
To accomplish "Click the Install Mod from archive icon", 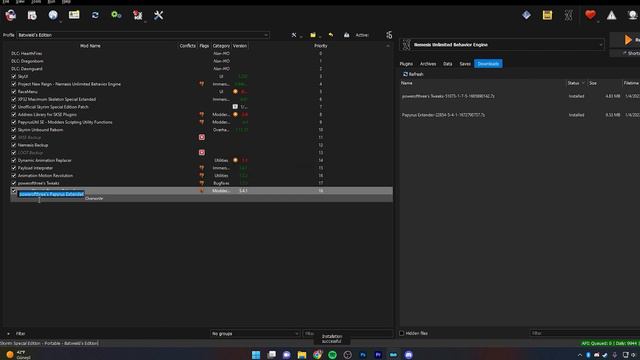I will pos(32,16).
